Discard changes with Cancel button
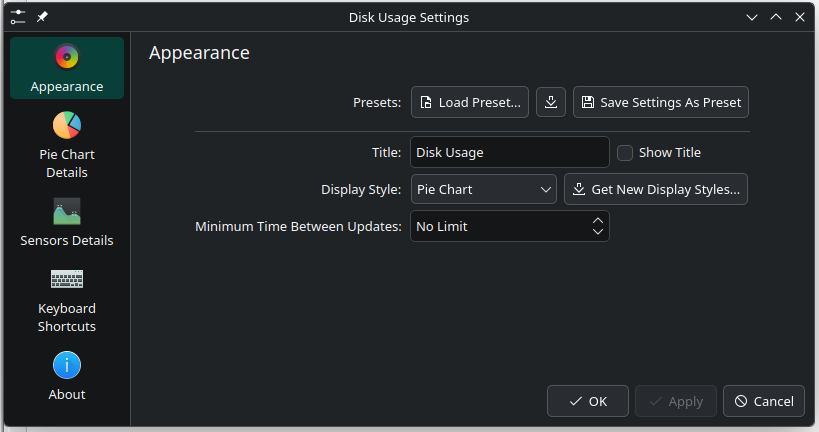 [763, 401]
